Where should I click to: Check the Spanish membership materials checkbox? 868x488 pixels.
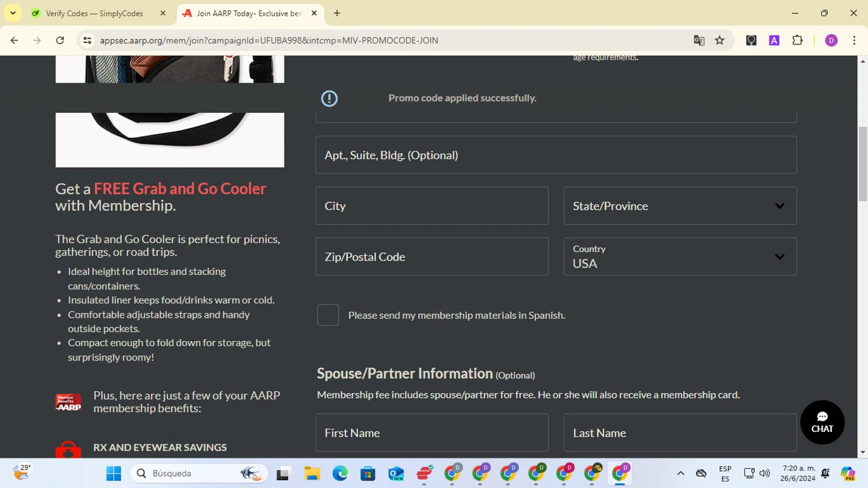(328, 315)
